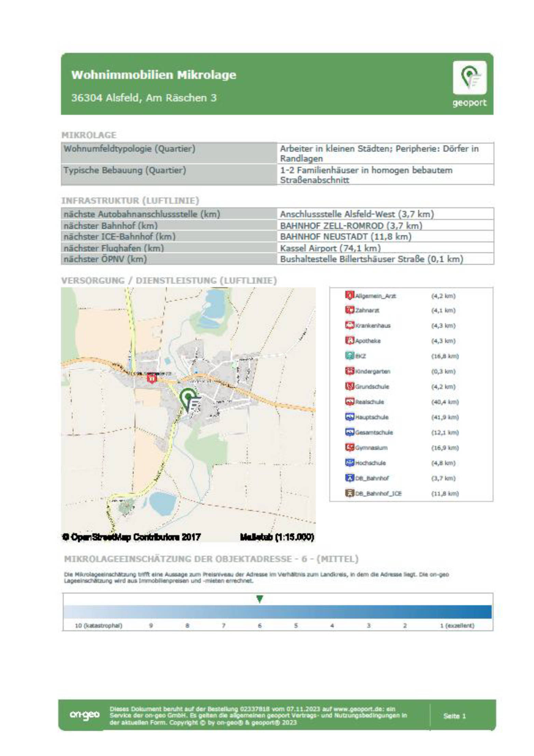Click rating value 6 on the scale

[260, 625]
